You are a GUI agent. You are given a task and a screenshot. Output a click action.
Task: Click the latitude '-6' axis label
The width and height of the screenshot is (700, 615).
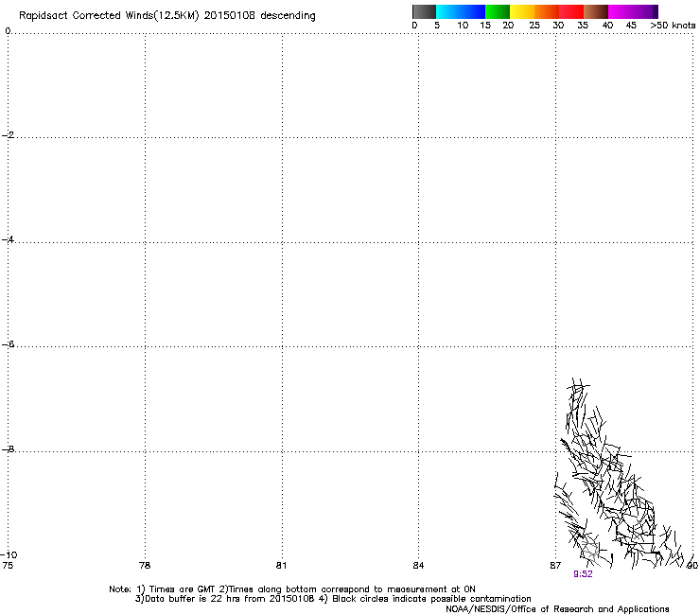pos(8,344)
